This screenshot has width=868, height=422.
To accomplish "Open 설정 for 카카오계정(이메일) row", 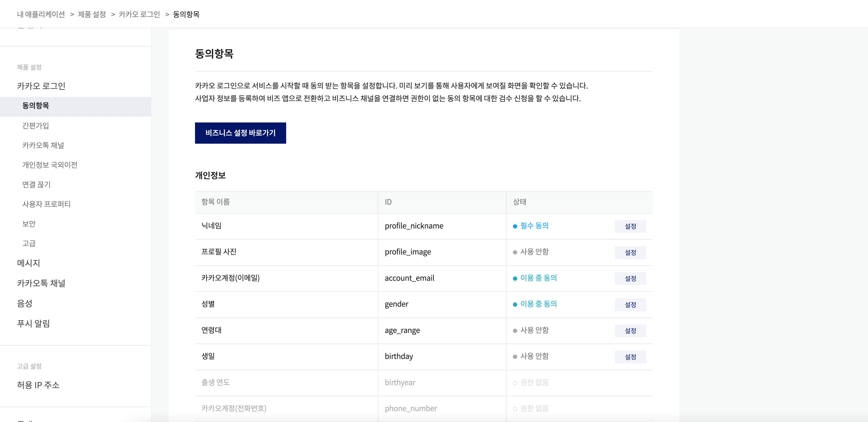I will pyautogui.click(x=630, y=278).
